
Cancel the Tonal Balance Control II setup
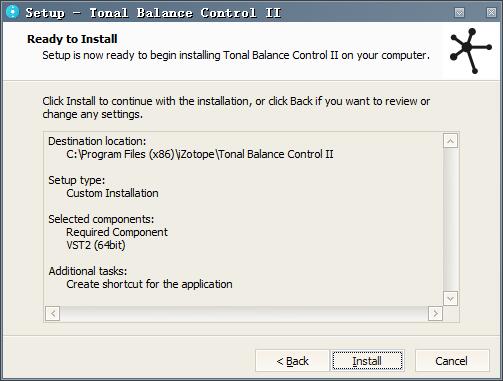click(x=452, y=361)
